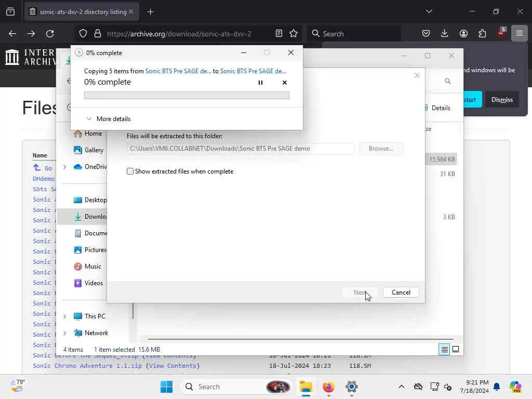Viewport: 532px width, 399px height.
Task: Expand More details in copy dialog
Action: tap(109, 119)
